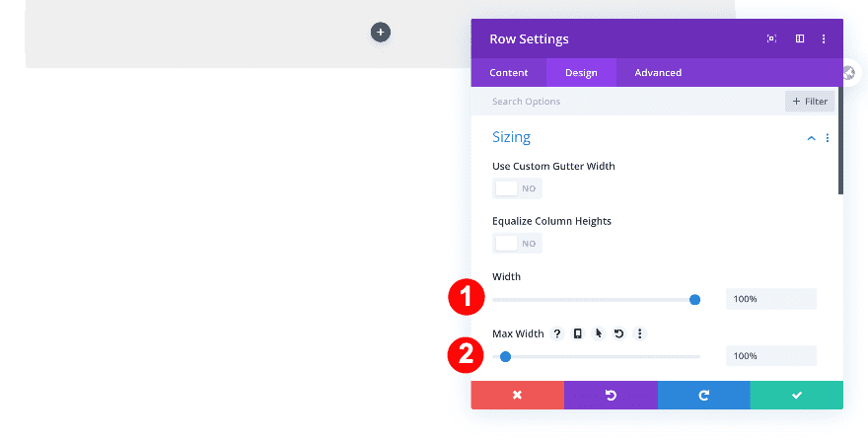Click the Max Width hover cursor icon
The height and width of the screenshot is (442, 868).
click(x=598, y=333)
